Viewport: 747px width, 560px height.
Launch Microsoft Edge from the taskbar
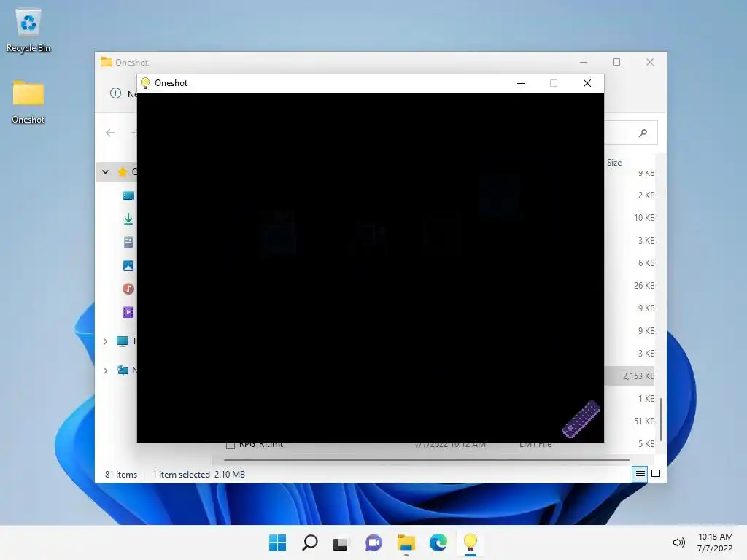(x=438, y=542)
